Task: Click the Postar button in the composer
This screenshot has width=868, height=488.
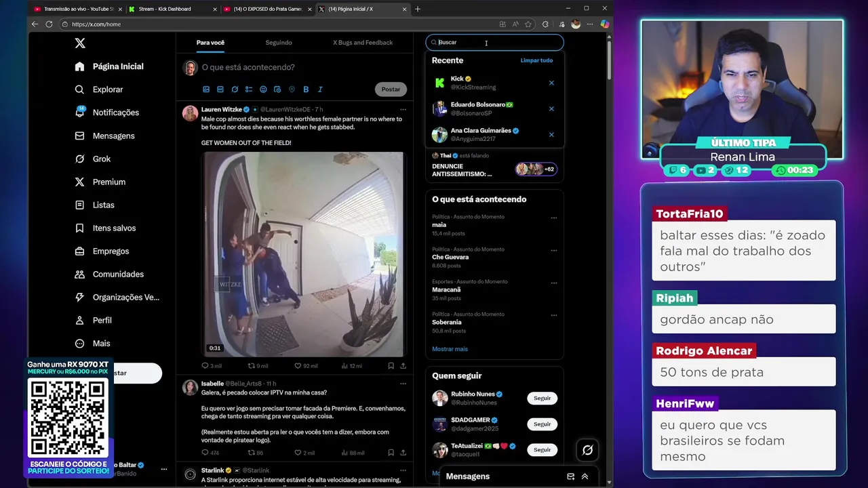Action: [391, 89]
